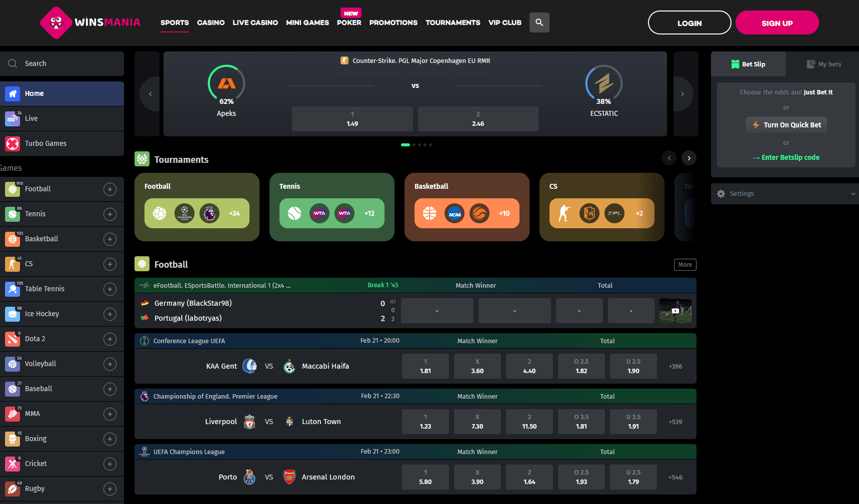Select the NCAA icon in Basketball tournaments
The height and width of the screenshot is (504, 859).
[x=454, y=213]
